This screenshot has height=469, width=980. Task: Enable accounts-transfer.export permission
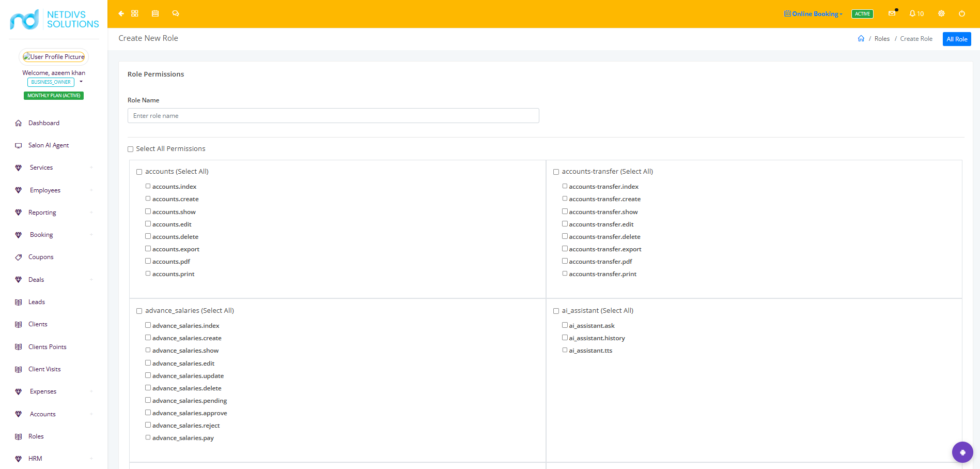[x=565, y=249]
